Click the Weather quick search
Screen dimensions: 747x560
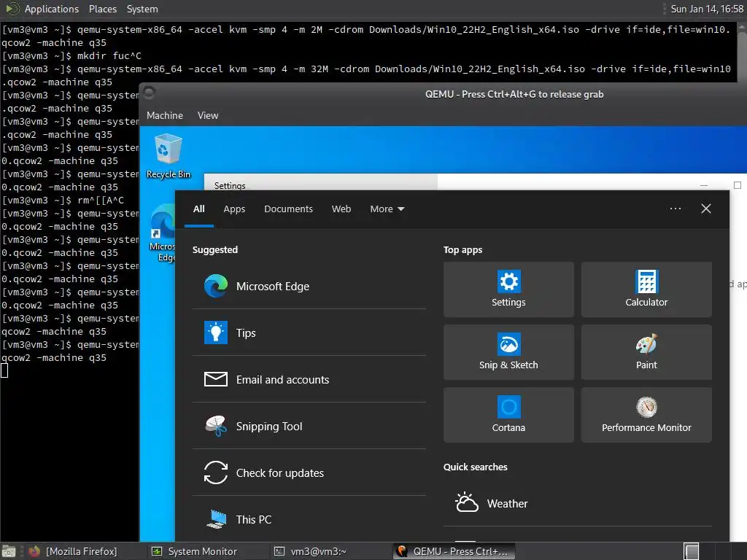click(x=578, y=503)
